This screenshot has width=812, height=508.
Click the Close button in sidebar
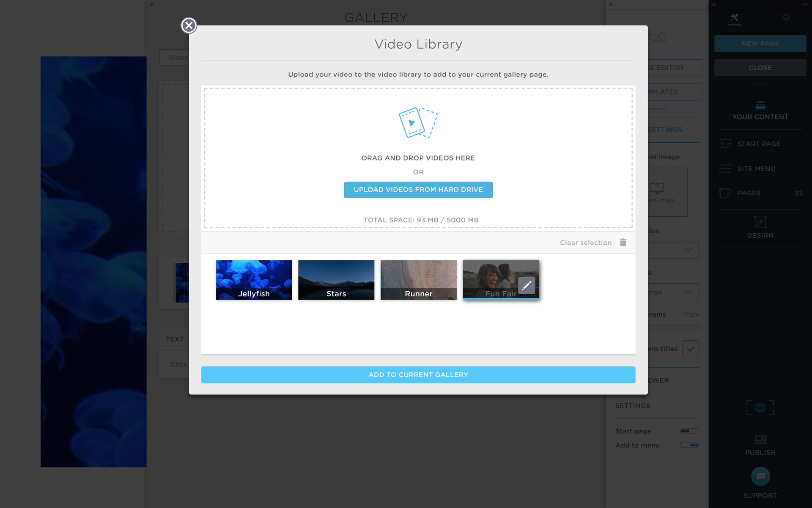[760, 68]
